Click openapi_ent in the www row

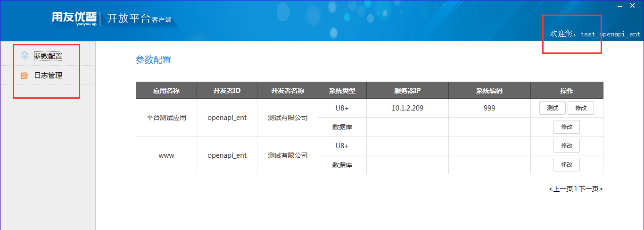pyautogui.click(x=227, y=155)
